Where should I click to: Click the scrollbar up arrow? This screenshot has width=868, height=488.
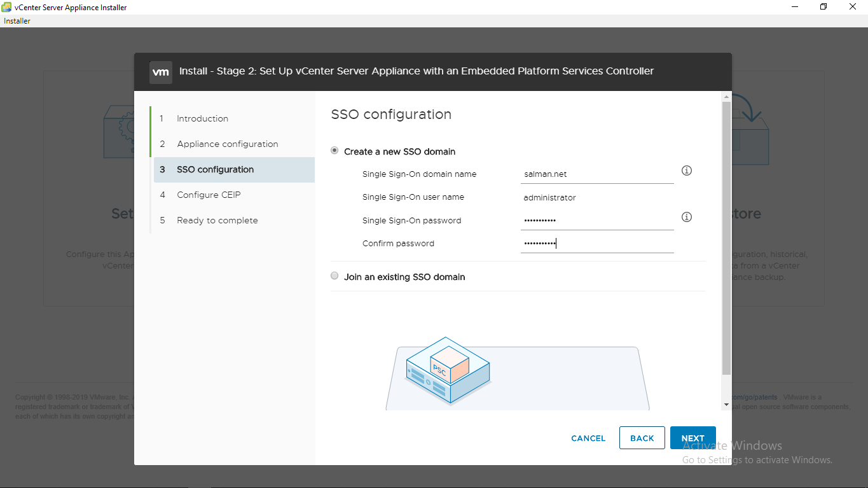coord(726,97)
